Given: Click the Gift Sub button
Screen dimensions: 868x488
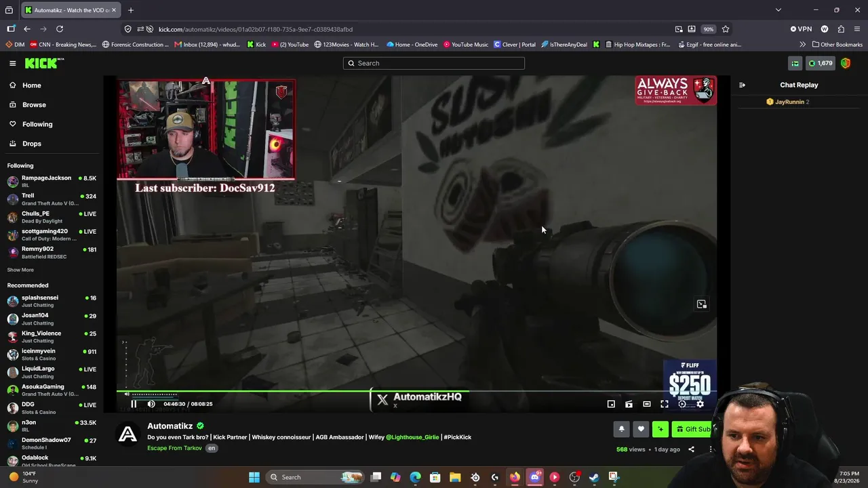Looking at the screenshot, I should point(692,429).
